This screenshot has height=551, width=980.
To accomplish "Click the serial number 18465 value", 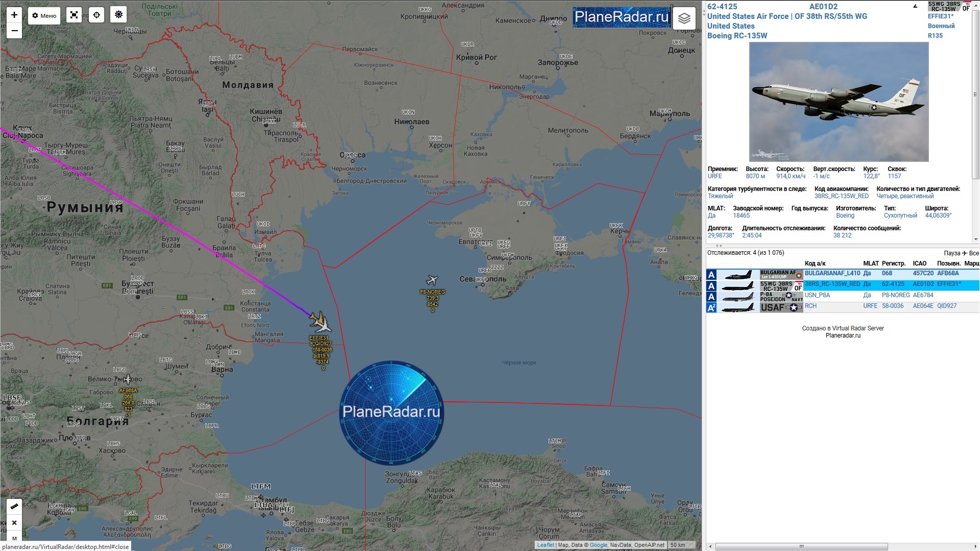I will pos(742,215).
